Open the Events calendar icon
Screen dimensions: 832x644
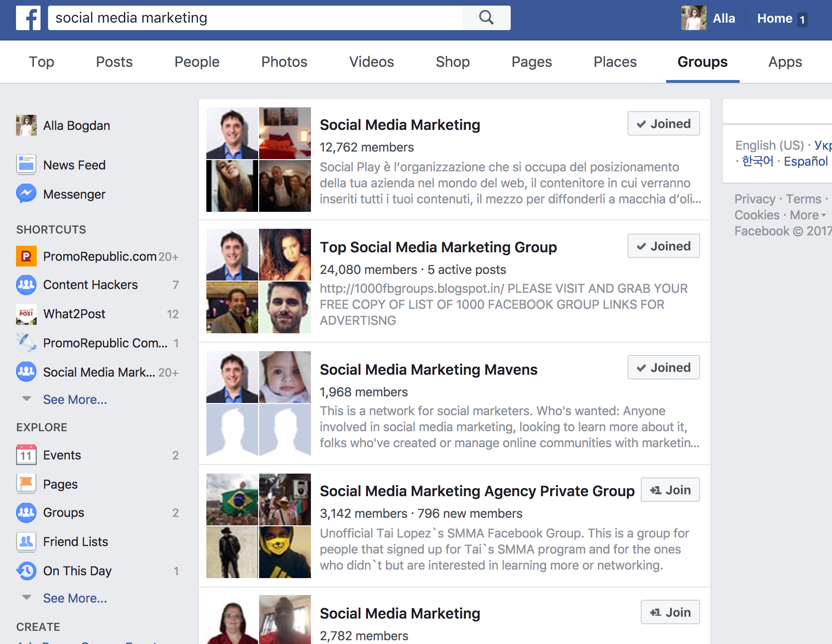[x=26, y=455]
